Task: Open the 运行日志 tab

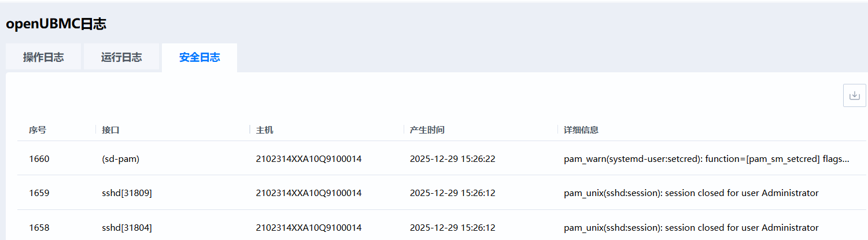Action: tap(121, 57)
